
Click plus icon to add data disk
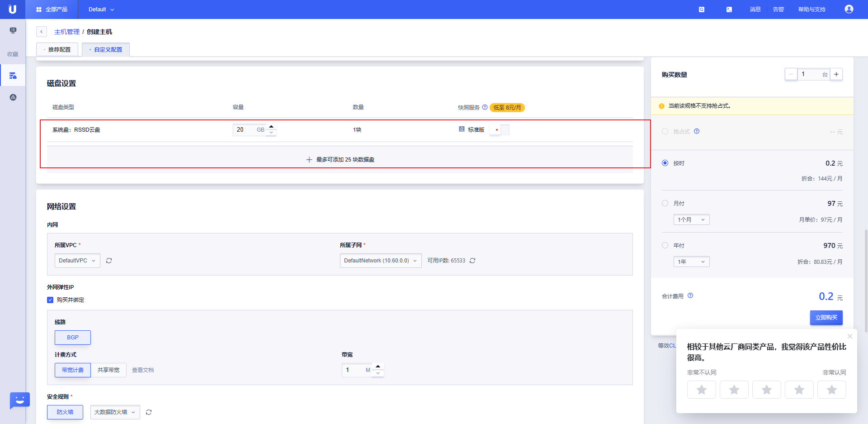coord(309,160)
